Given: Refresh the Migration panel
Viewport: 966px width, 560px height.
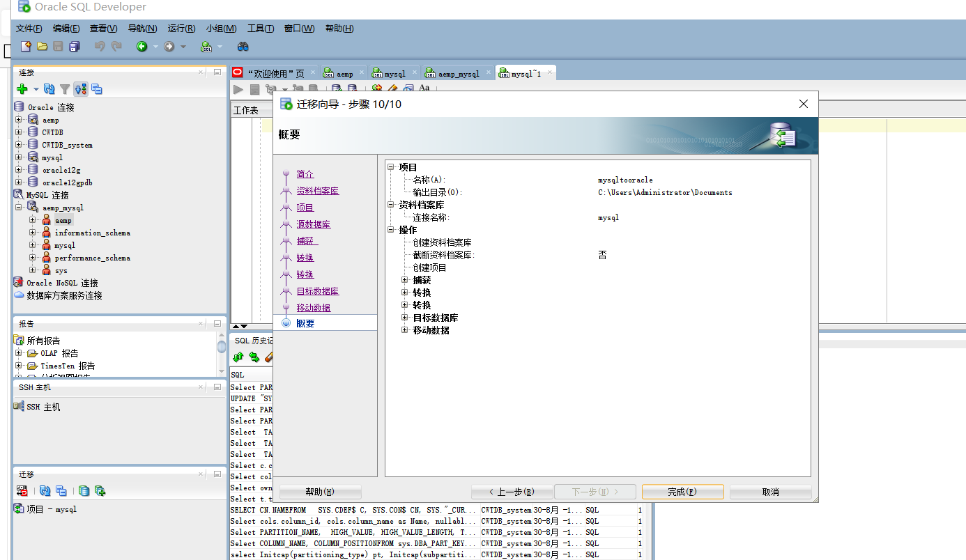Looking at the screenshot, I should [45, 491].
